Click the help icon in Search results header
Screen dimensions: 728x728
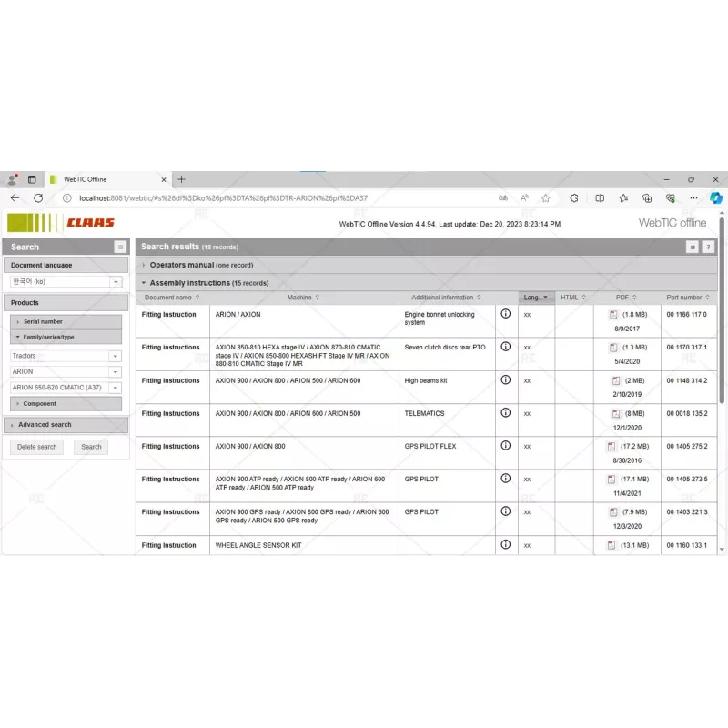pyautogui.click(x=708, y=247)
